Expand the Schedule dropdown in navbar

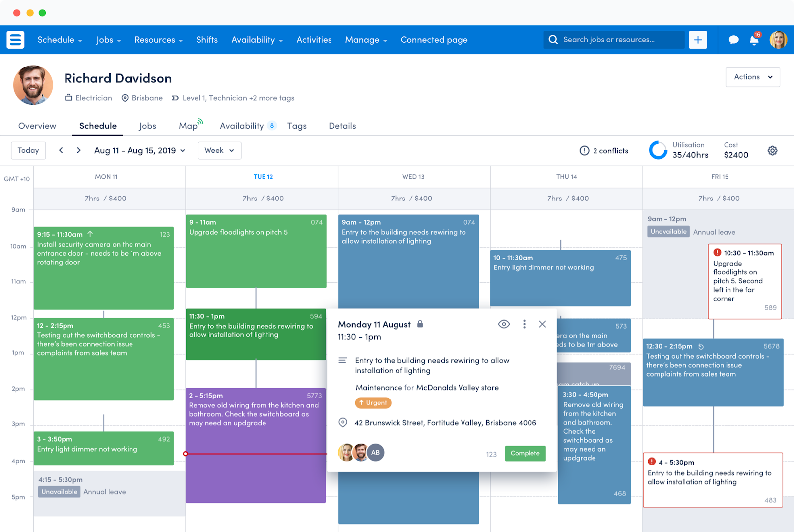coord(60,40)
